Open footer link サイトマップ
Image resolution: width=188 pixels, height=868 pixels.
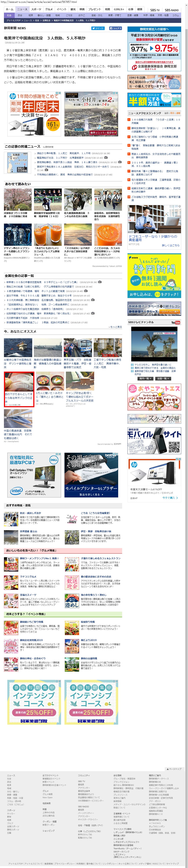(172, 863)
